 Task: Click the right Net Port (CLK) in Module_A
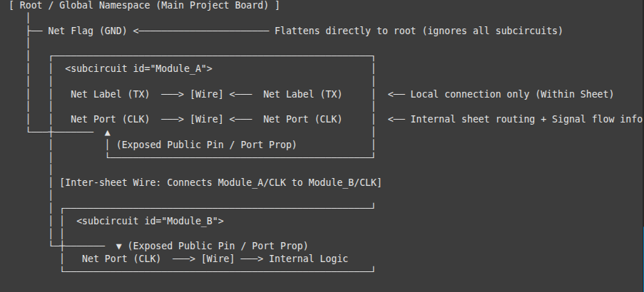[x=302, y=120]
